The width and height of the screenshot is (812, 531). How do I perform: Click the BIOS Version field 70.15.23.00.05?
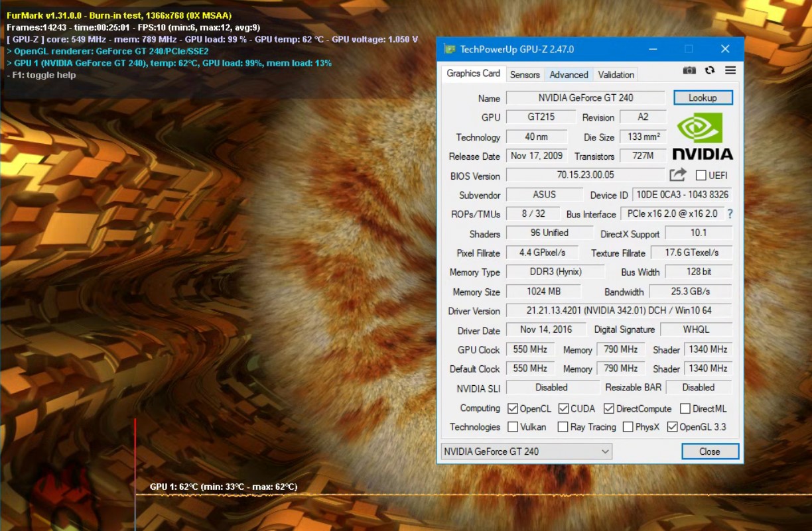point(586,175)
